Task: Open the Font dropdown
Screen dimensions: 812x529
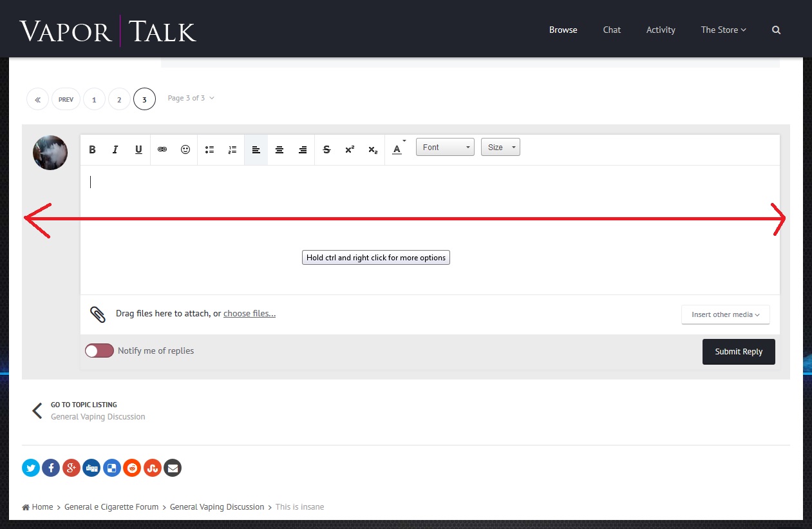Action: (445, 148)
